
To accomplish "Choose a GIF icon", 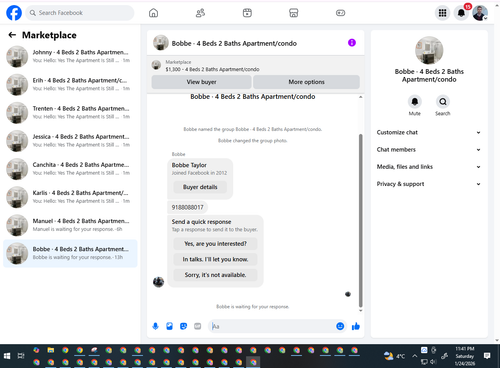I will tap(198, 326).
